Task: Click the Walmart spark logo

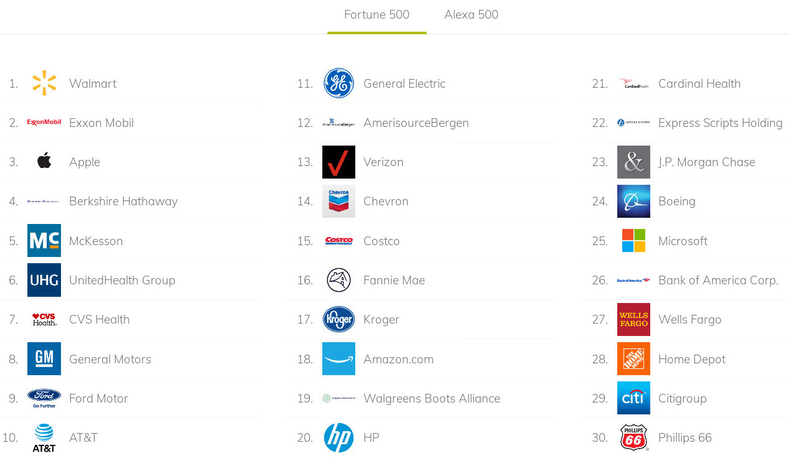Action: click(44, 83)
